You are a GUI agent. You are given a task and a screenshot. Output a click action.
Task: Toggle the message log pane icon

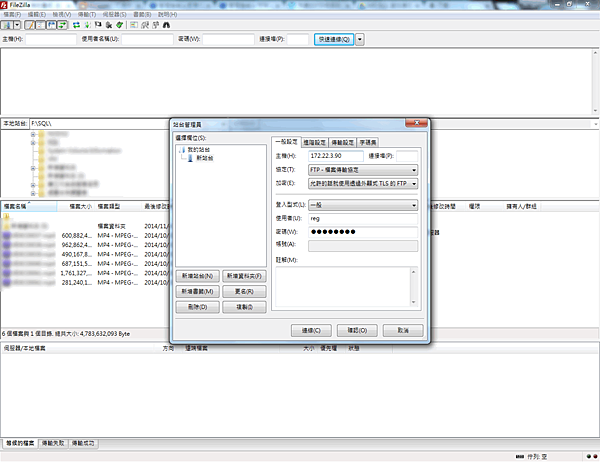(32, 24)
